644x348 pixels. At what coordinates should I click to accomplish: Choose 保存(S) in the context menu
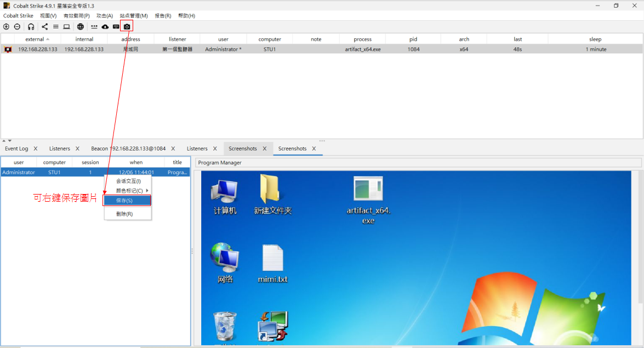click(127, 201)
